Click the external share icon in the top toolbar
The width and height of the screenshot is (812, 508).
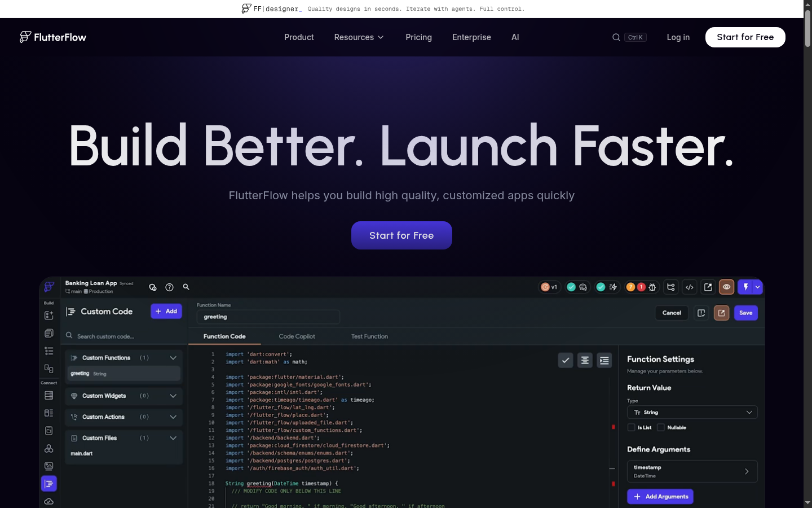coord(708,287)
